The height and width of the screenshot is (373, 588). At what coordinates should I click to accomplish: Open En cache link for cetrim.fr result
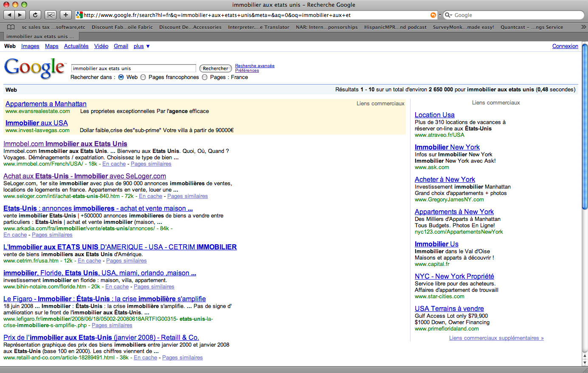click(89, 261)
